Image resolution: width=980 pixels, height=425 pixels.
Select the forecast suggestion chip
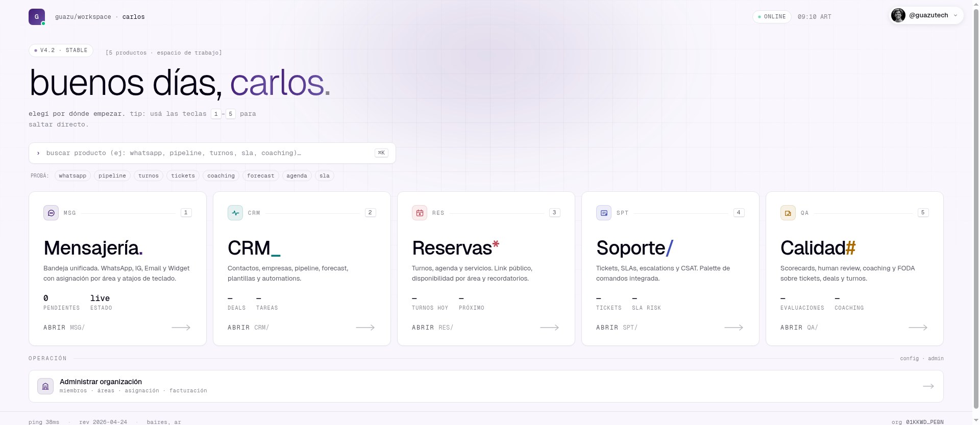(261, 176)
